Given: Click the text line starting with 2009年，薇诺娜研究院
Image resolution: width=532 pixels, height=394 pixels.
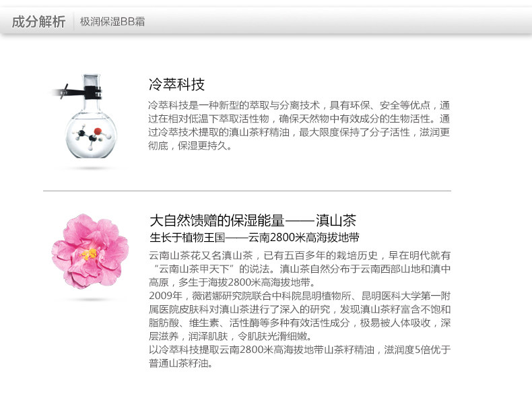Looking at the screenshot, I should [300, 296].
